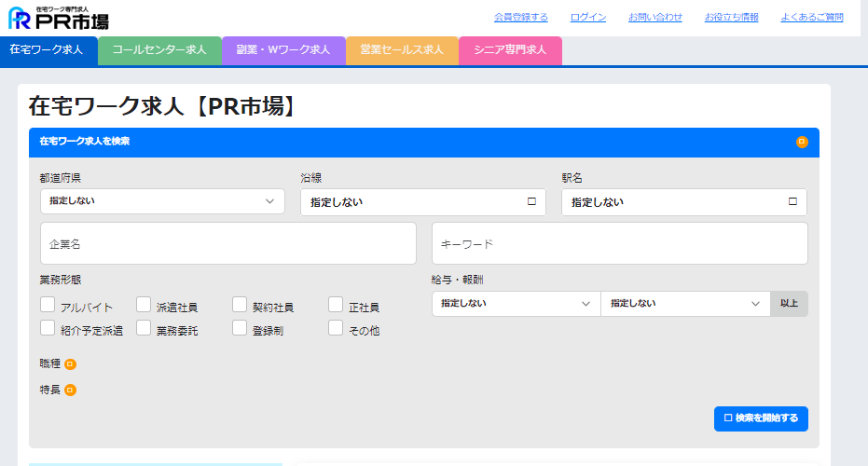Click the PR市場 logo
Viewport: 868px width, 466px height.
tap(59, 18)
